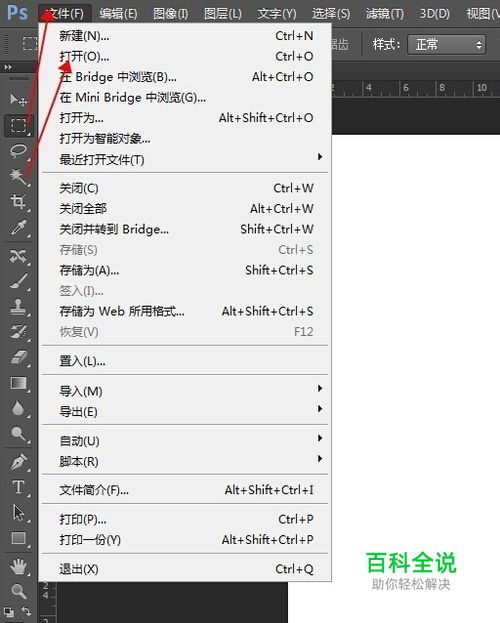Open the 编辑(E) menu

[118, 14]
